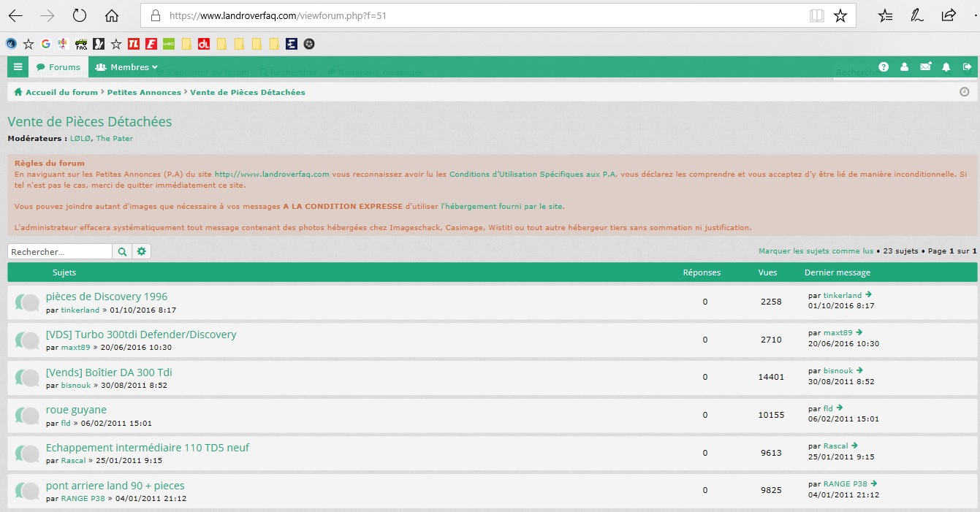The height and width of the screenshot is (512, 980).
Task: Click the forum search magnifier button
Action: (x=122, y=251)
